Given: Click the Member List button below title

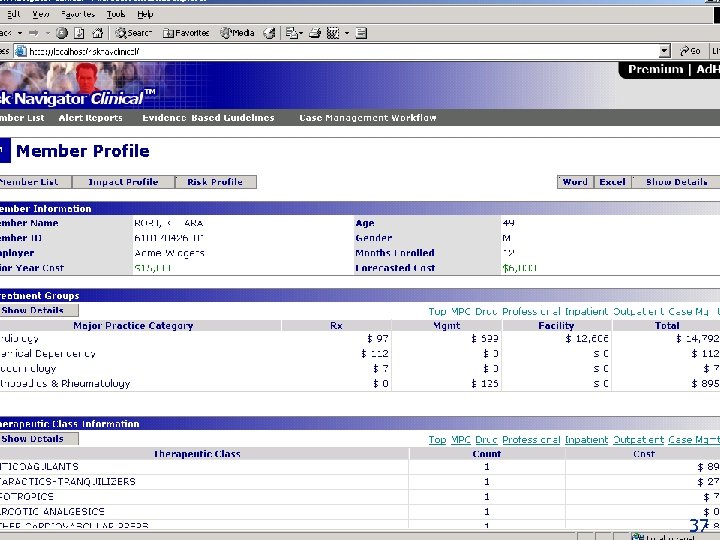Looking at the screenshot, I should click(x=35, y=182).
